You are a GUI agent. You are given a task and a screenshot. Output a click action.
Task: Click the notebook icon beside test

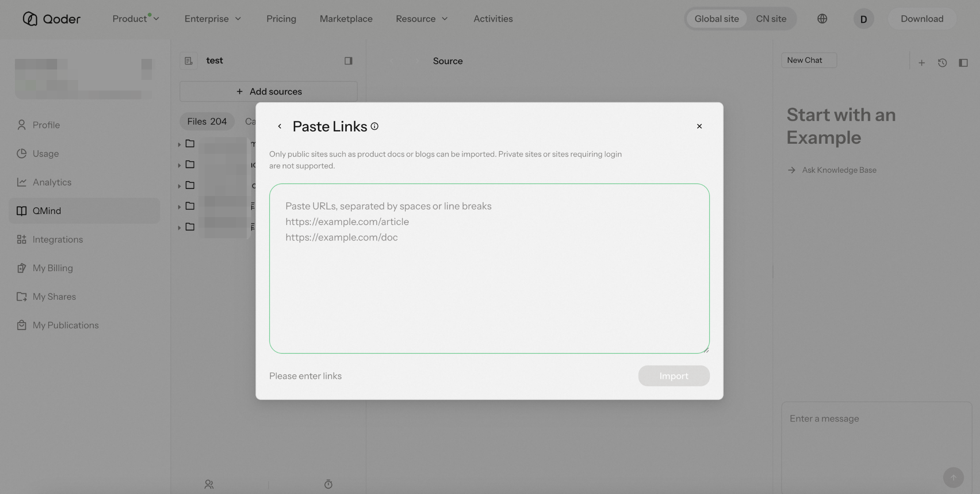(x=189, y=61)
